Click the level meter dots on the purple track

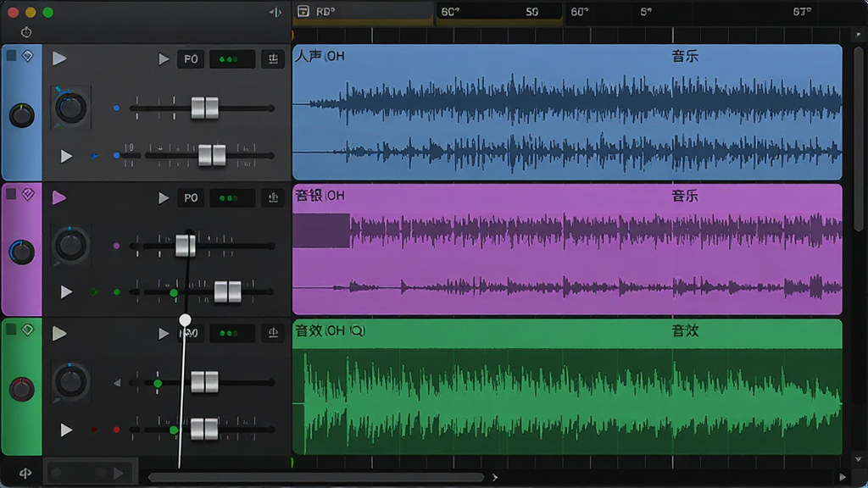coord(232,197)
